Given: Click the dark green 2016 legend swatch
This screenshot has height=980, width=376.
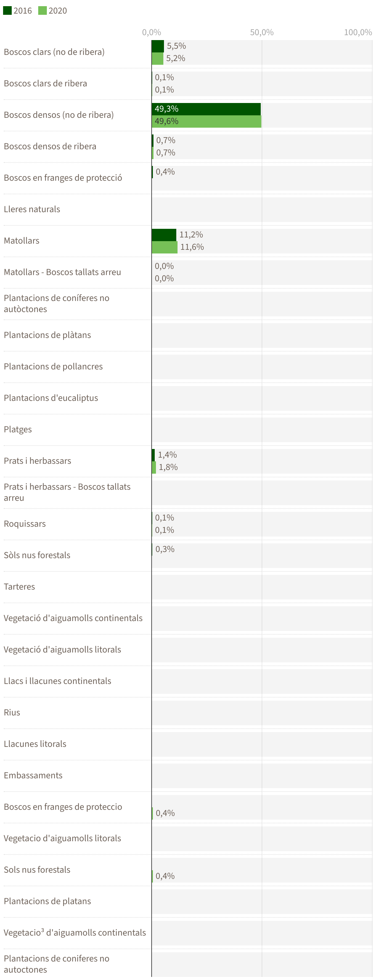Looking at the screenshot, I should 7,10.
